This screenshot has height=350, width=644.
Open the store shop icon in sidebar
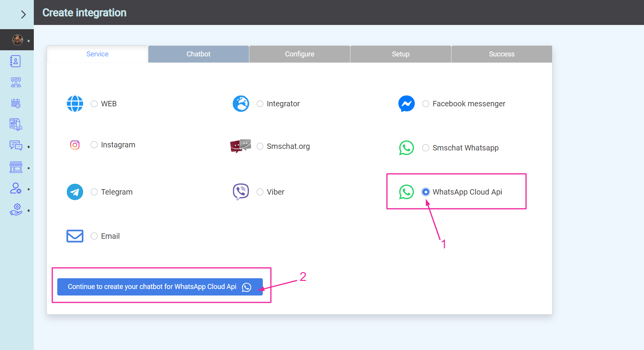(16, 167)
